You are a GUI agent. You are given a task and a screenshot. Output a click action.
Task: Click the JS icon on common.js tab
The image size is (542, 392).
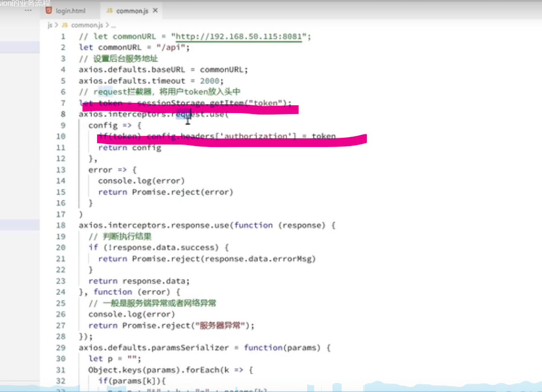110,11
